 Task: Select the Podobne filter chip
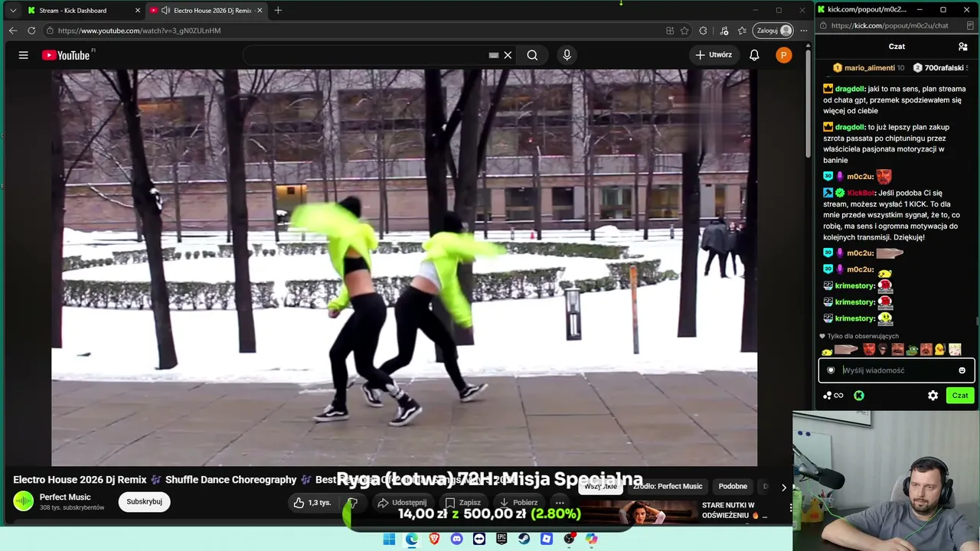pos(733,487)
